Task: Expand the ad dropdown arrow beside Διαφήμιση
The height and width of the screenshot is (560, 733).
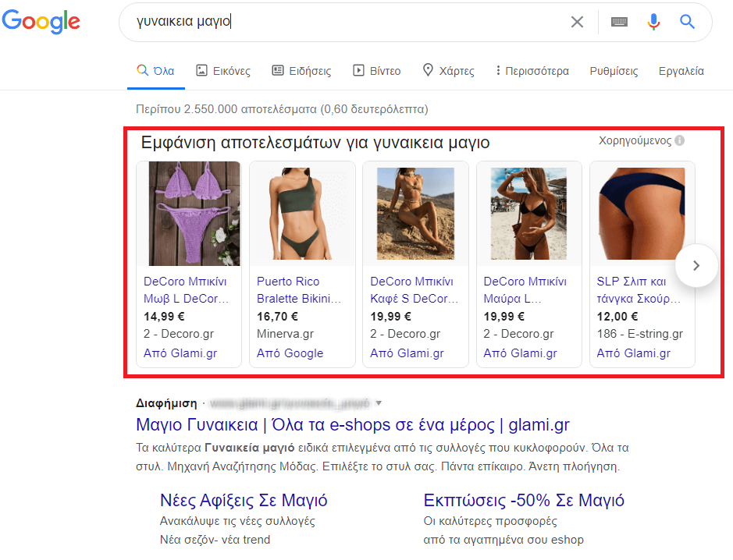Action: click(379, 403)
